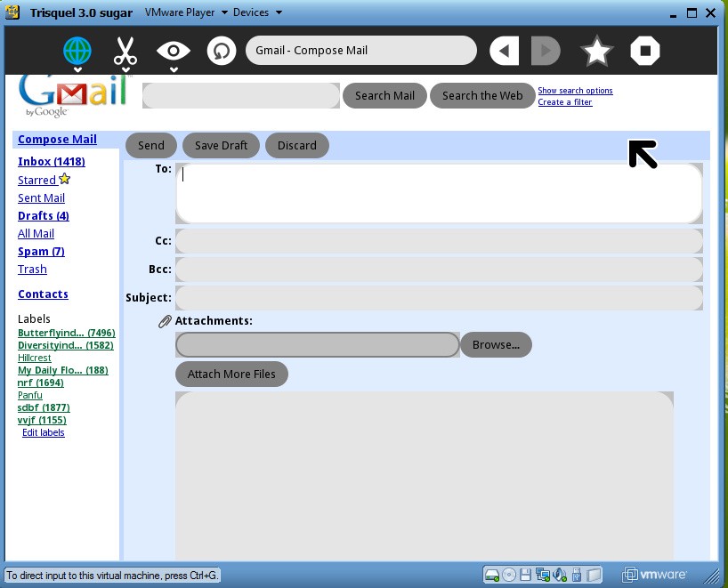Open the scissors Edit toolbar
The height and width of the screenshot is (588, 728).
click(x=125, y=51)
